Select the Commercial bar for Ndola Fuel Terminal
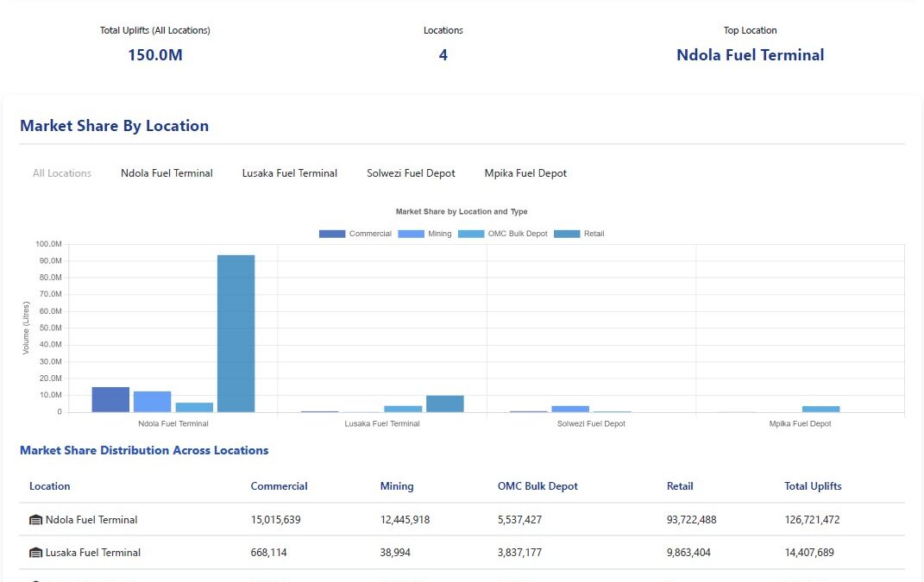Image resolution: width=924 pixels, height=582 pixels. pyautogui.click(x=110, y=400)
